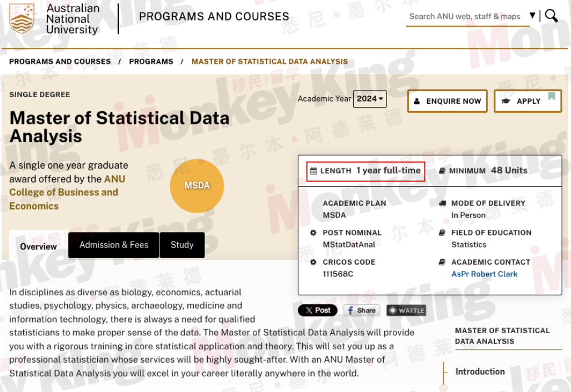
Task: Click the 'Single Degree' label
Action: pos(39,94)
